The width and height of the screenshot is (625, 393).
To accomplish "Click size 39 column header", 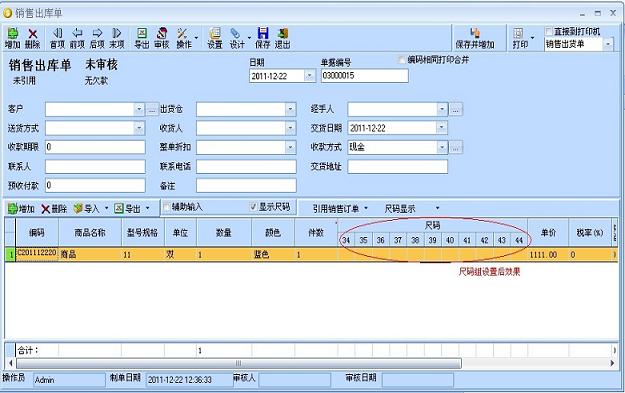I will pos(432,240).
